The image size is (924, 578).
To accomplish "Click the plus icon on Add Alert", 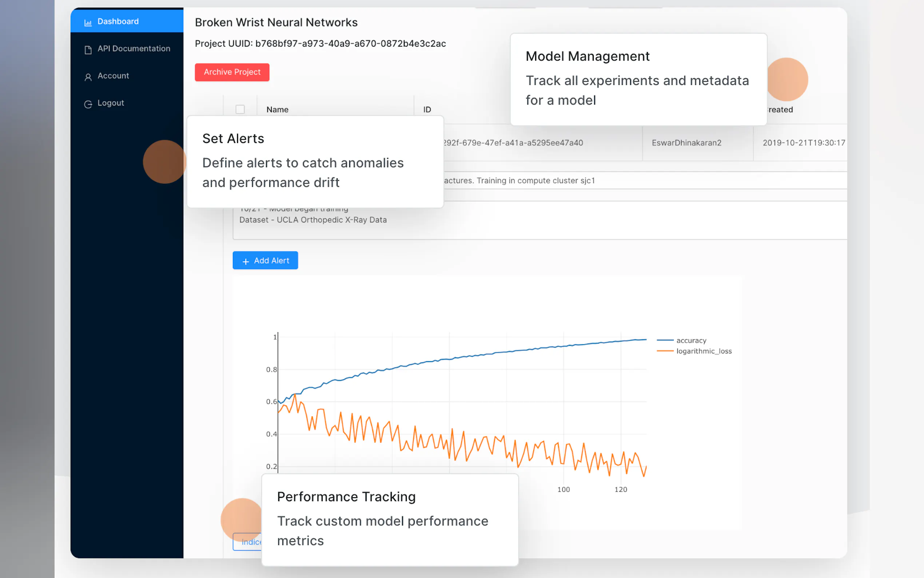I will (x=246, y=261).
